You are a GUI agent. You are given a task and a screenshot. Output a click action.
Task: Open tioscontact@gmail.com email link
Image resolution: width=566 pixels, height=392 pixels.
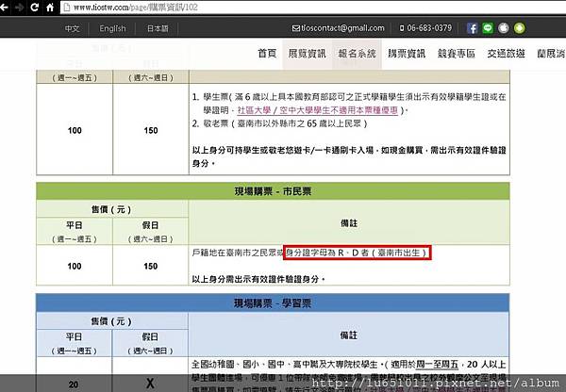point(342,28)
